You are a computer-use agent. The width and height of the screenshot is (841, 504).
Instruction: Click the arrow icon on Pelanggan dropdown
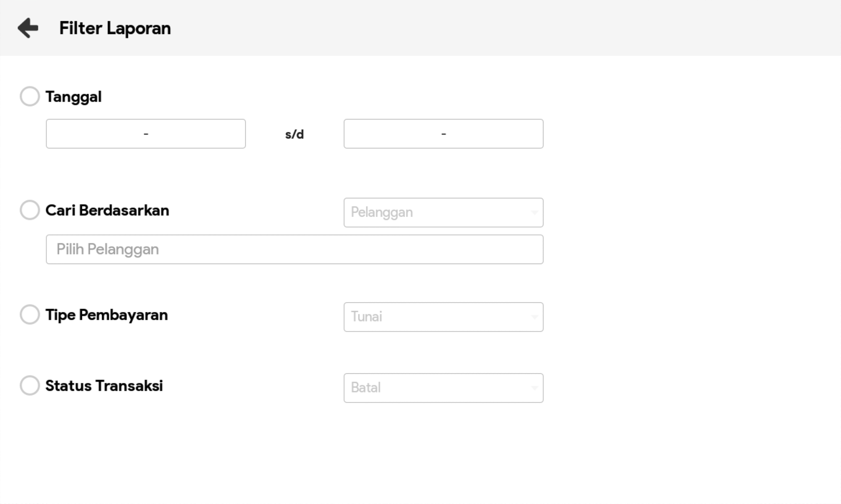(534, 213)
